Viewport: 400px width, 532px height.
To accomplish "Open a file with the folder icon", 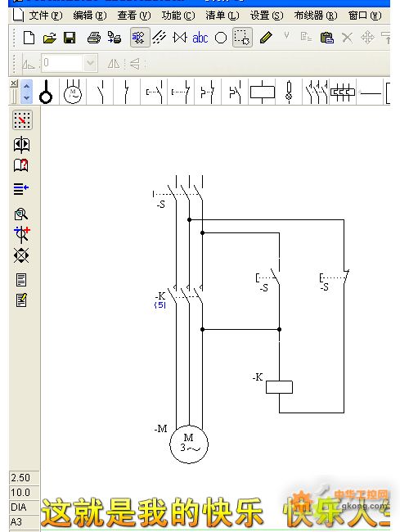I will (x=50, y=38).
